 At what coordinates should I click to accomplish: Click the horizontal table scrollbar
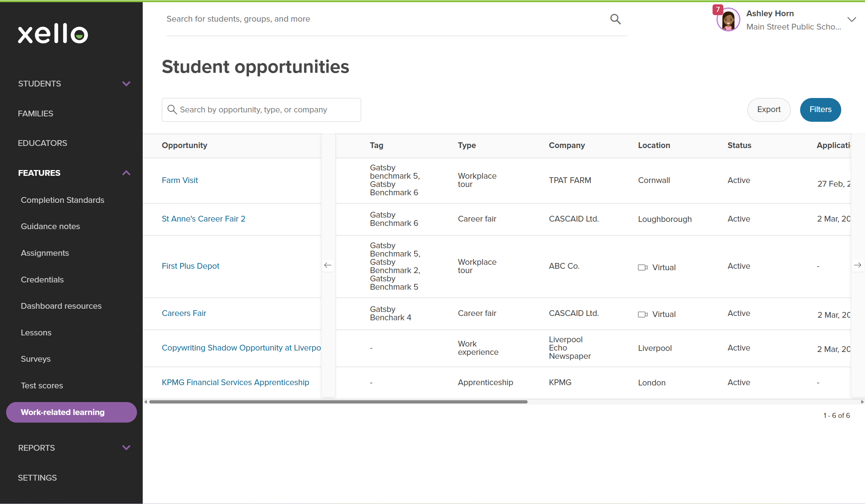pos(338,402)
